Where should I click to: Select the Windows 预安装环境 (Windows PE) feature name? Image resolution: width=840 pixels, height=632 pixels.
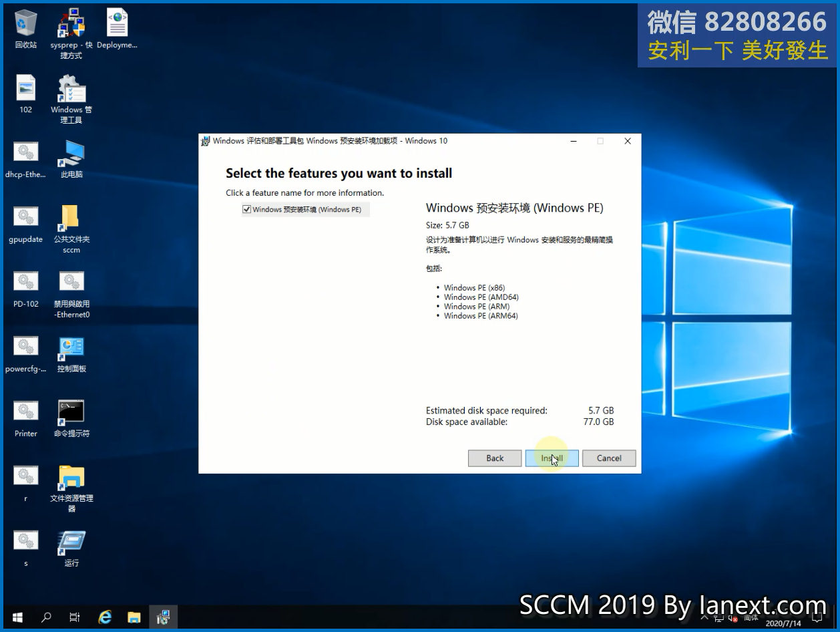[306, 210]
